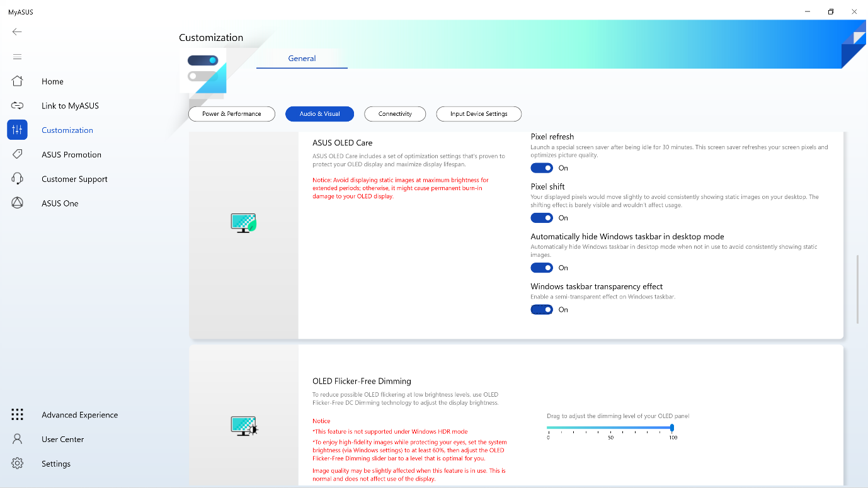Open the General tab

302,58
